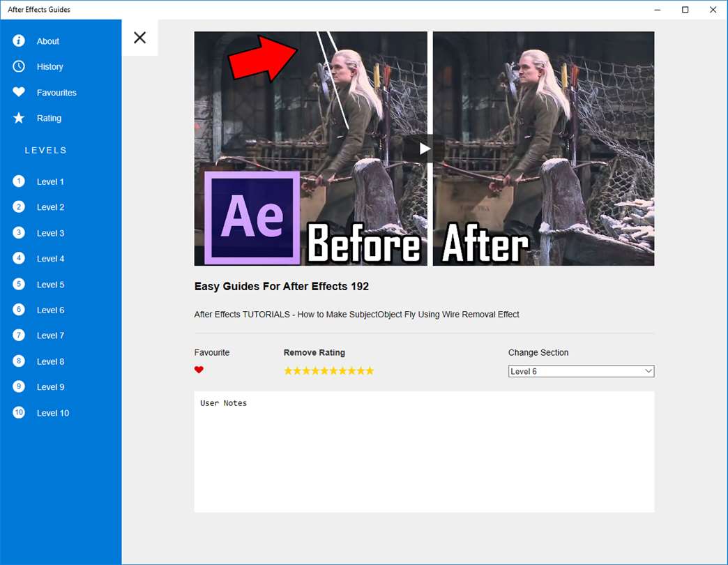Click the Level 5 number badge
This screenshot has height=565, width=728.
click(19, 284)
